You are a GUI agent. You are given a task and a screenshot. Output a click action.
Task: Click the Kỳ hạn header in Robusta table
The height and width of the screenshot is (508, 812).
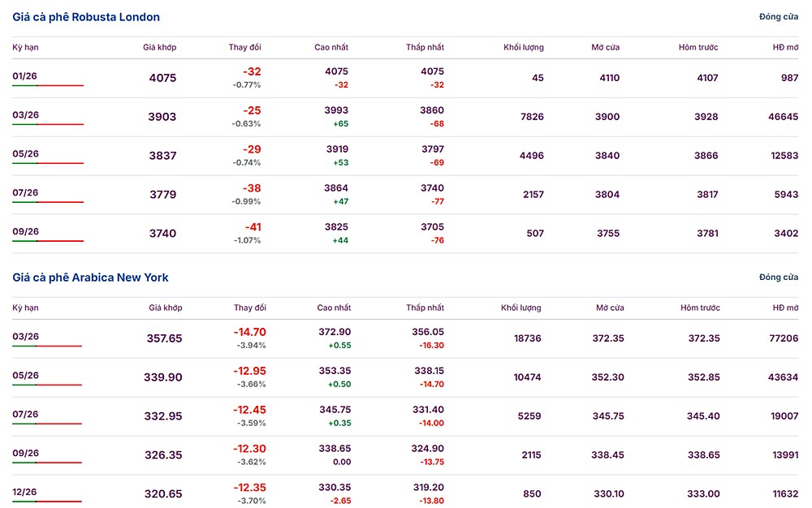point(25,47)
